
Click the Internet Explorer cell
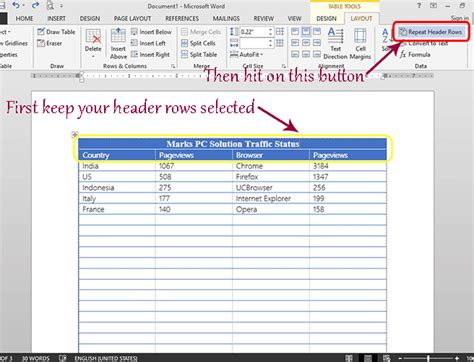click(271, 199)
